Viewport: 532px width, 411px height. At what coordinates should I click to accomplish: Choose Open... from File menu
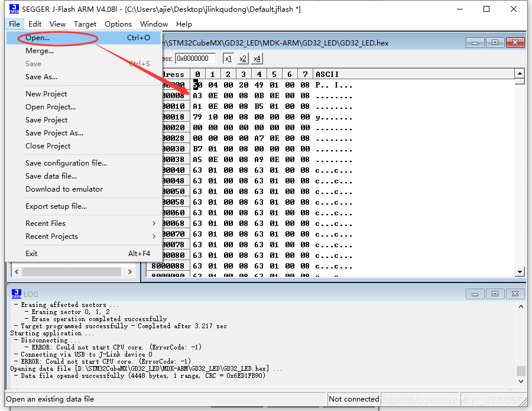[83, 38]
